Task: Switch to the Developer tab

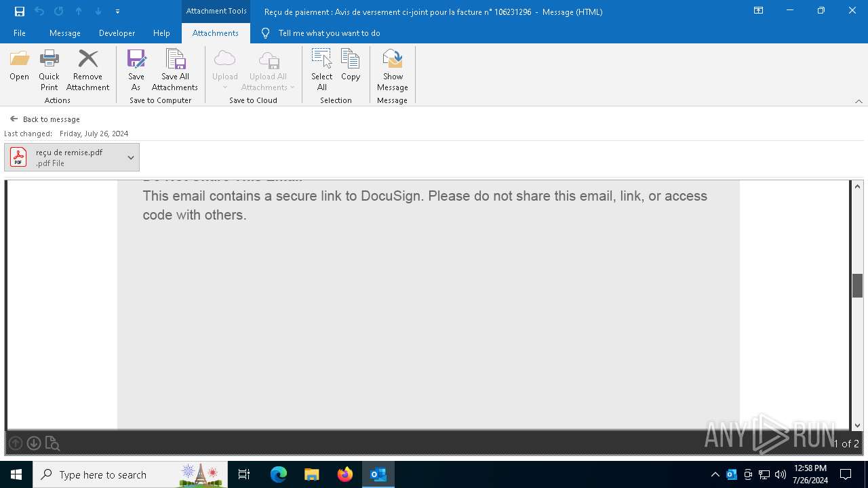Action: pyautogui.click(x=117, y=33)
